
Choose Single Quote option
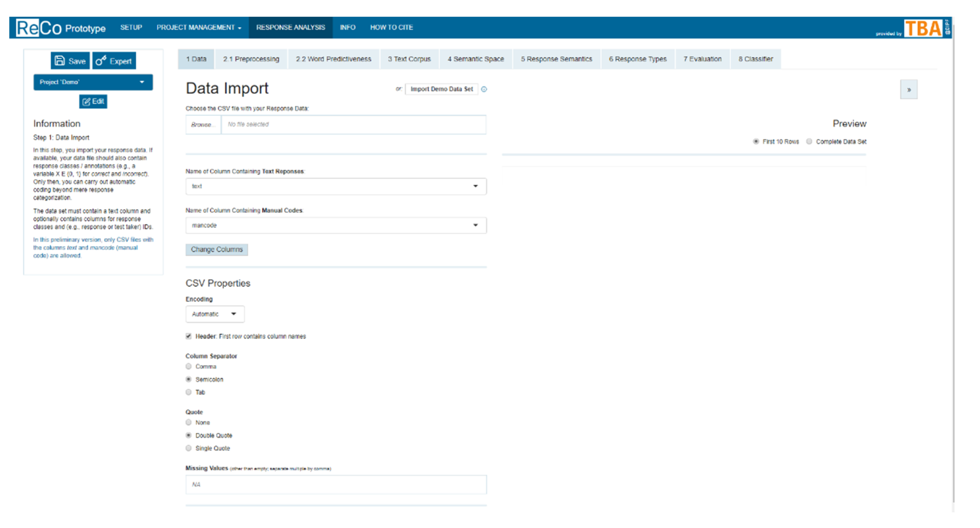coord(189,448)
